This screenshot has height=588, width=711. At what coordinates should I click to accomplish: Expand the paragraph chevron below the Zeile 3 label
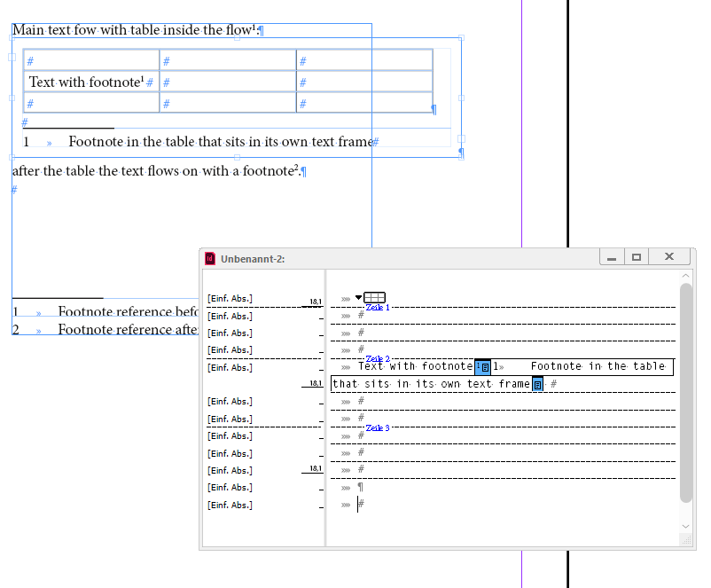click(346, 435)
